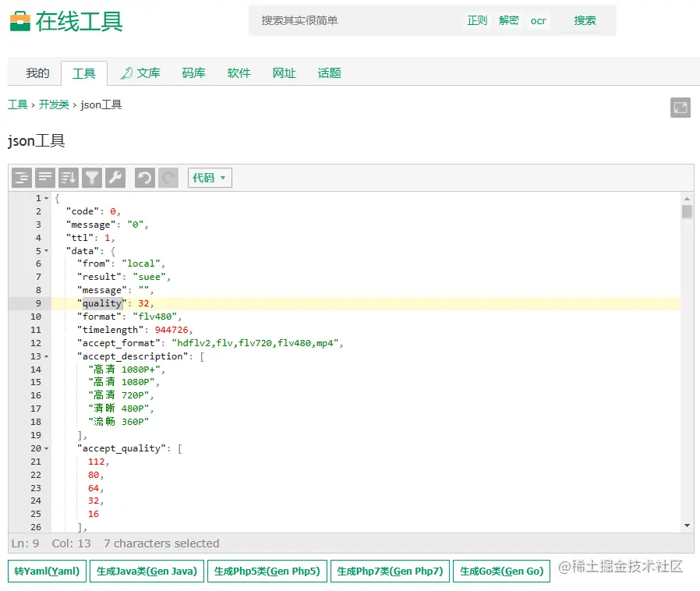Image resolution: width=700 pixels, height=591 pixels.
Task: Click the filter funnel toolbar icon
Action: 92,178
